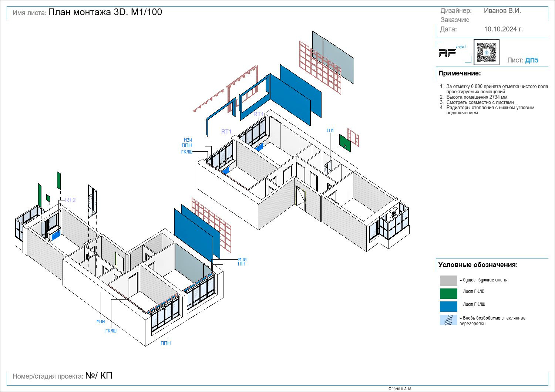Click the RT2 radiator label
555x392 pixels.
pyautogui.click(x=70, y=200)
